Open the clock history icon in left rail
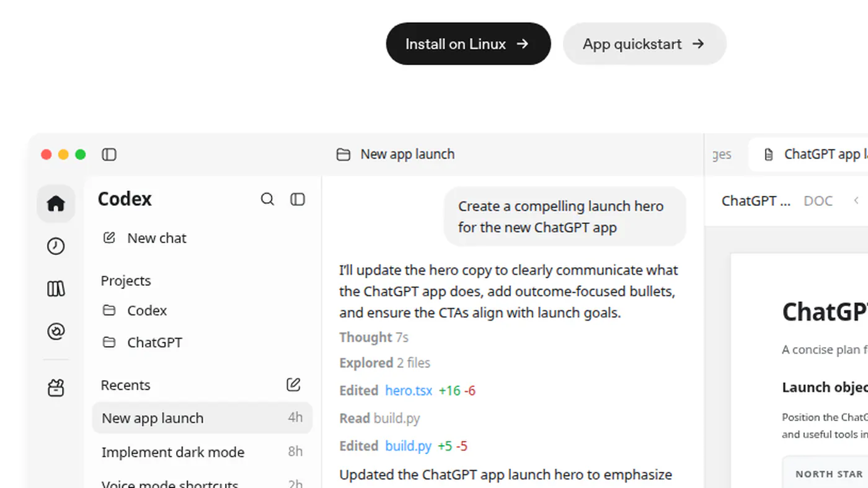The image size is (868, 488). coord(56,246)
